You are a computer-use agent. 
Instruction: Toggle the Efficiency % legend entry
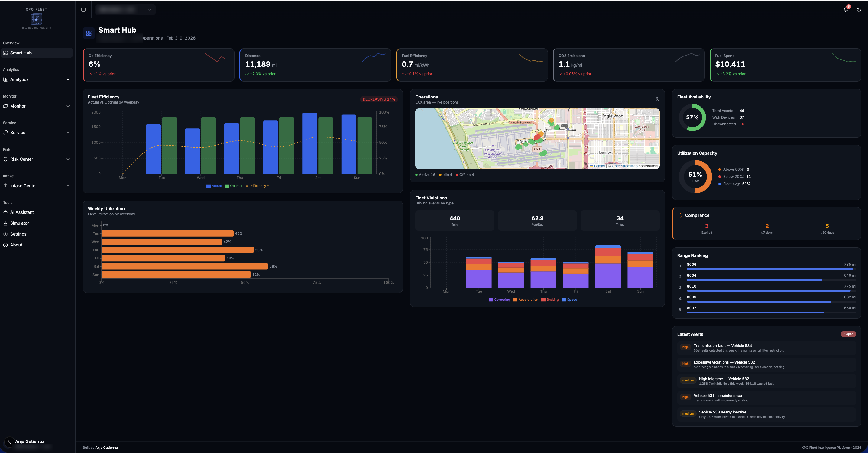click(x=258, y=186)
